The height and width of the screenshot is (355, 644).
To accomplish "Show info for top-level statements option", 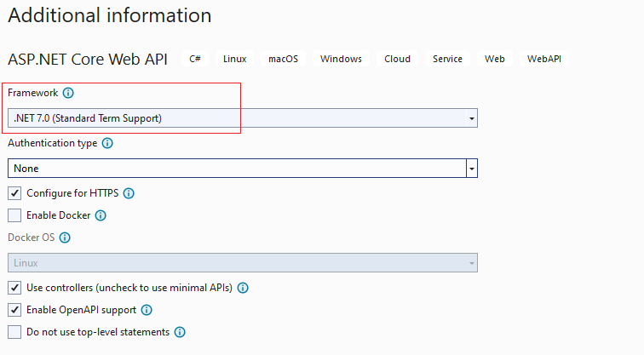I will click(180, 332).
